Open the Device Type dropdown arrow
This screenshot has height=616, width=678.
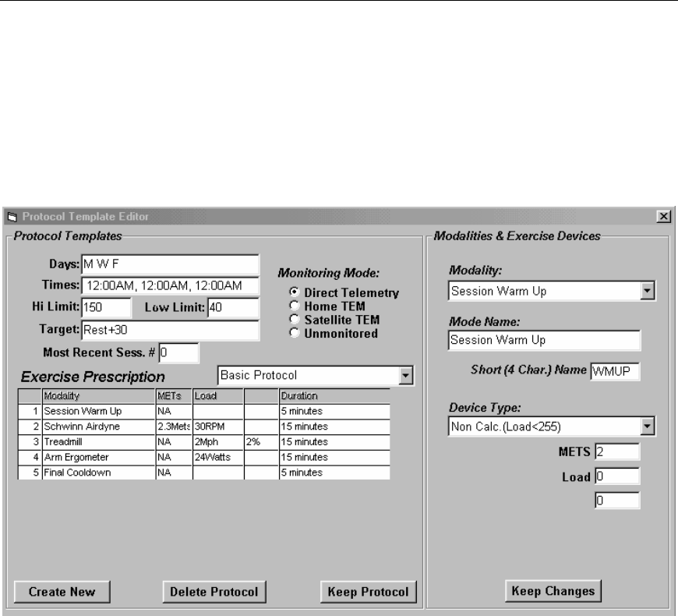pos(647,426)
